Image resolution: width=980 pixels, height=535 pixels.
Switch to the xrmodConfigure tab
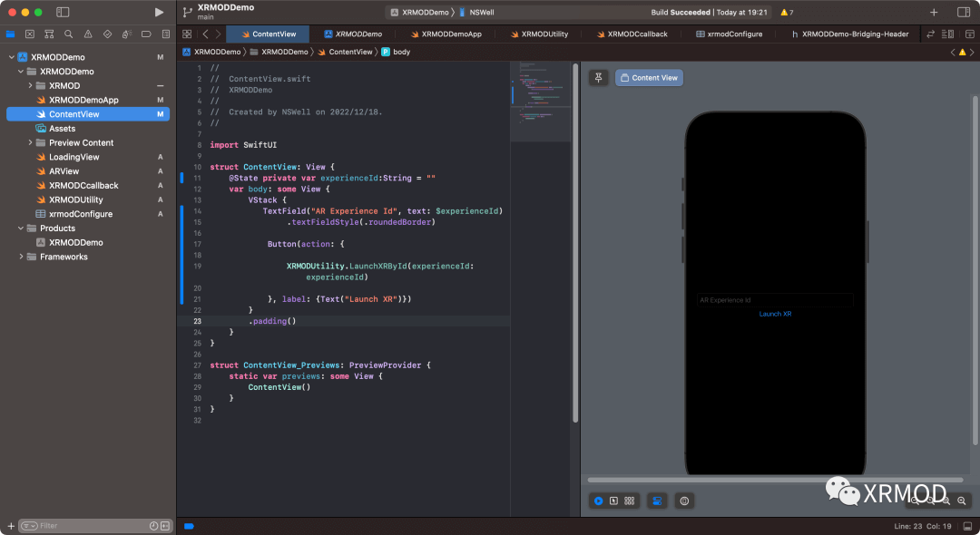point(729,34)
